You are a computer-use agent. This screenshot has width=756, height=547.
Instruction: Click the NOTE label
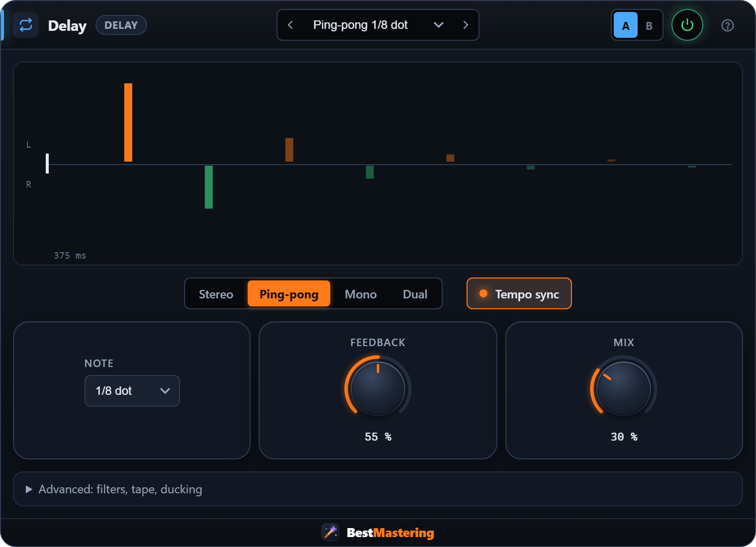coord(99,364)
